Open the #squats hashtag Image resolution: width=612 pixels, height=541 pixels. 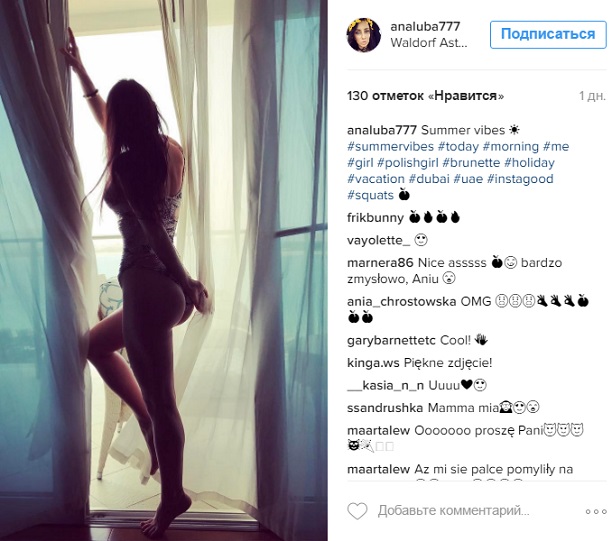370,195
